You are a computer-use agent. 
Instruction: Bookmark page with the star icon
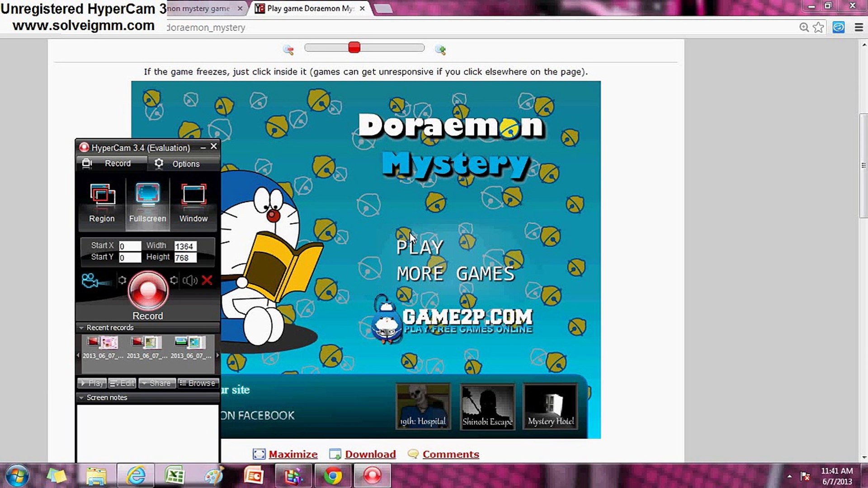pos(818,28)
